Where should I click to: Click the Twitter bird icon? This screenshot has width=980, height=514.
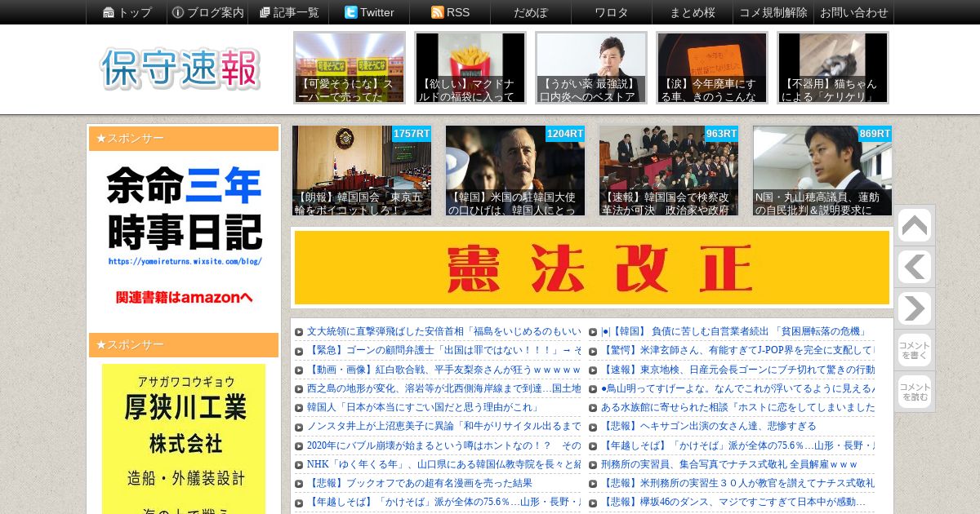tap(350, 12)
